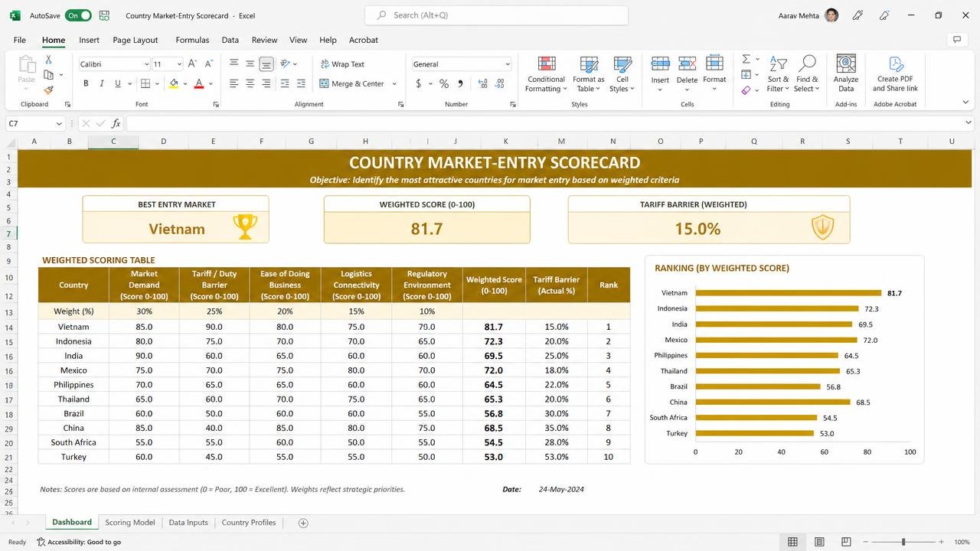The image size is (980, 551).
Task: Switch to Page Layout view icon
Action: click(x=819, y=542)
